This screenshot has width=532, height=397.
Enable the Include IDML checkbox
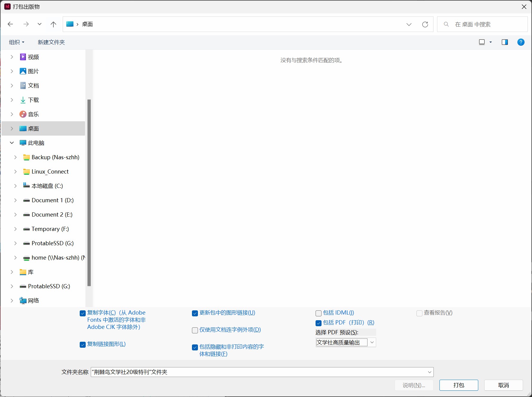[319, 313]
